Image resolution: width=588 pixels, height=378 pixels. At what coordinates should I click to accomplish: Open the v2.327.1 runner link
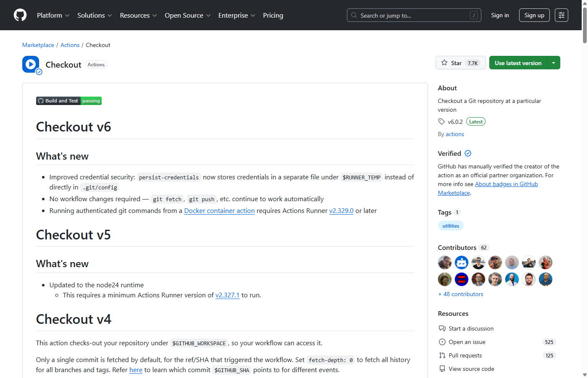227,295
